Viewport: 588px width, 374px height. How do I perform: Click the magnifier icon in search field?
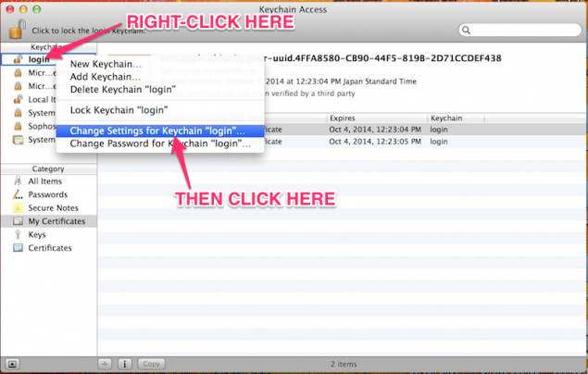[x=466, y=30]
